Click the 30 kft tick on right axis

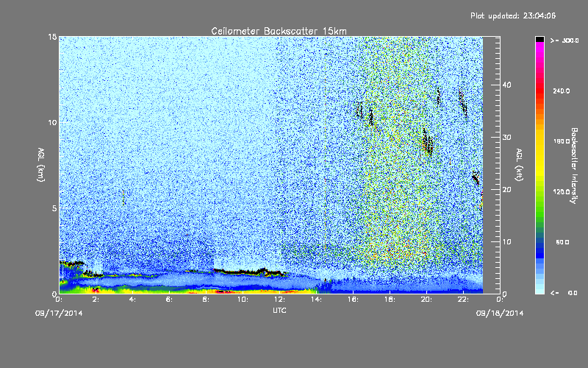[506, 138]
